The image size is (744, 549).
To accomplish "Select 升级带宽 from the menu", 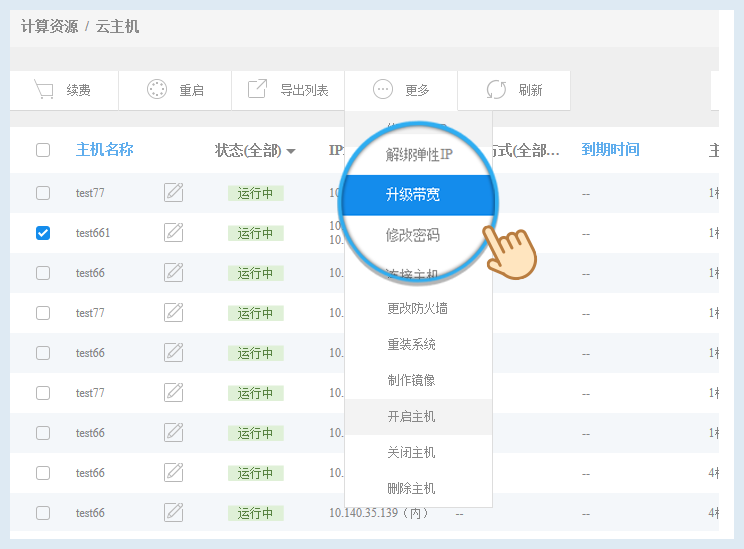I will (413, 195).
